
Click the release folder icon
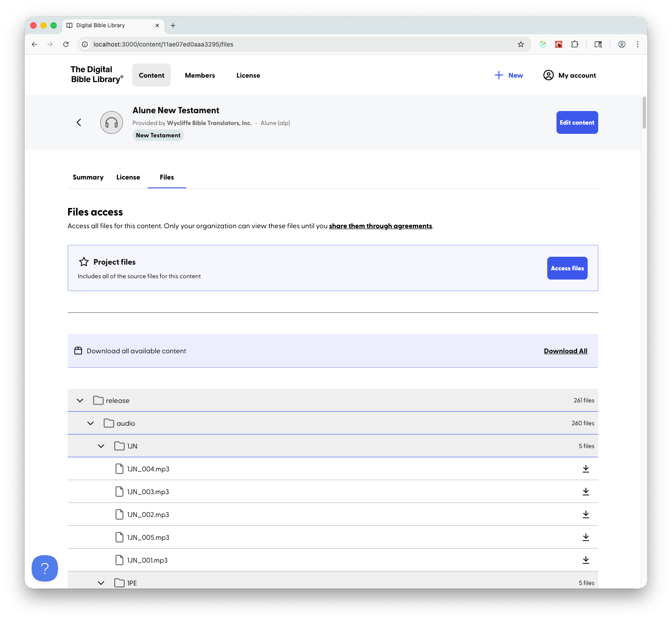(98, 400)
